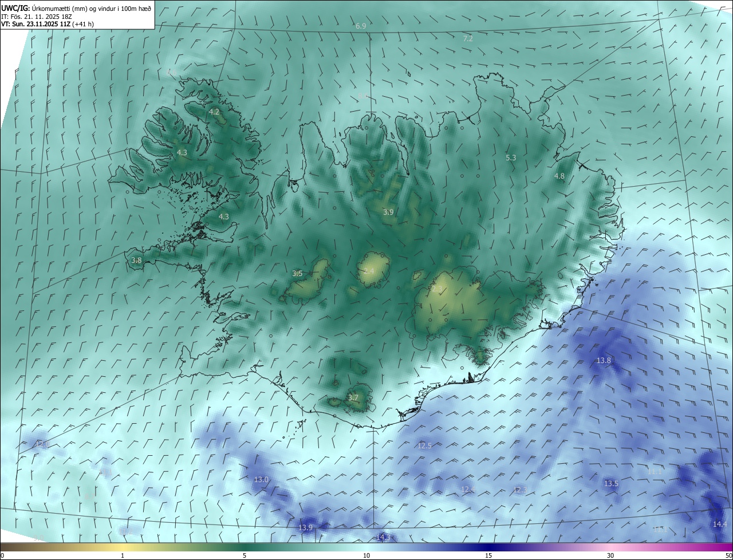733x560 pixels.
Task: Click the 50 tick on the colour legend
Action: [x=728, y=555]
